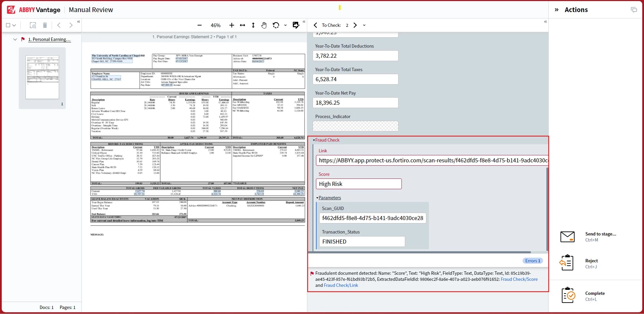Click the red error flag icon in message
The height and width of the screenshot is (314, 644).
click(x=312, y=273)
